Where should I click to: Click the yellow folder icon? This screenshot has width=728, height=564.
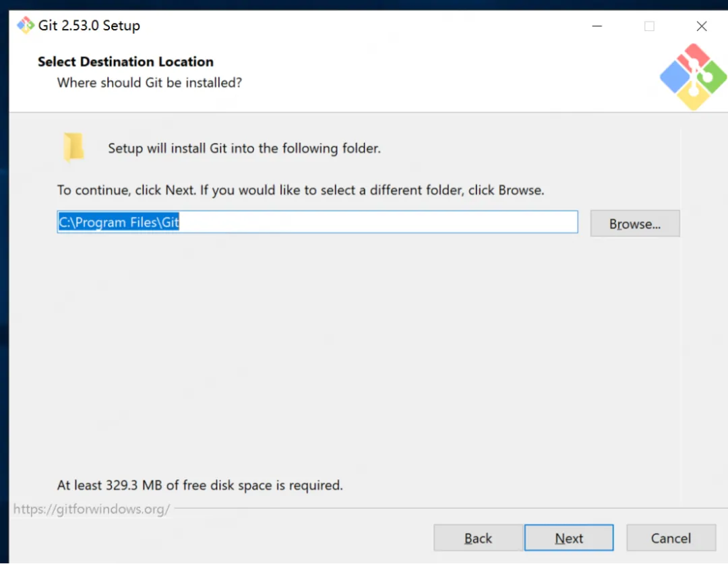tap(73, 147)
